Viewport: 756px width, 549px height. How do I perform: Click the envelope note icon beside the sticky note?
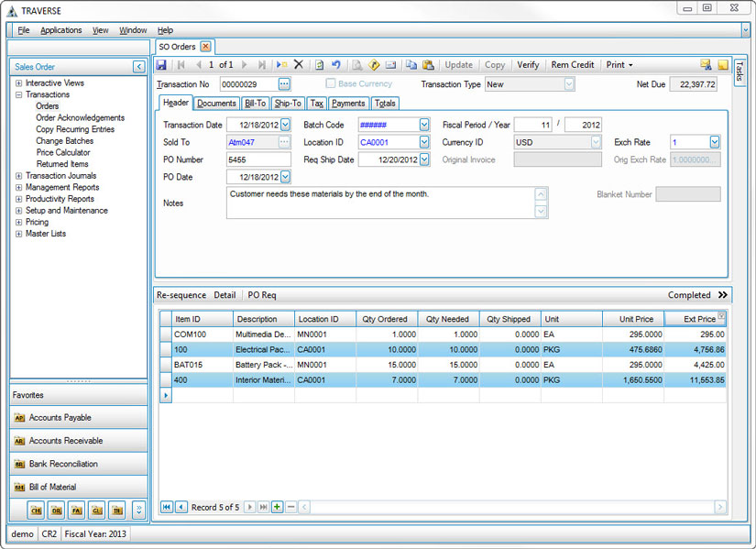coord(706,65)
